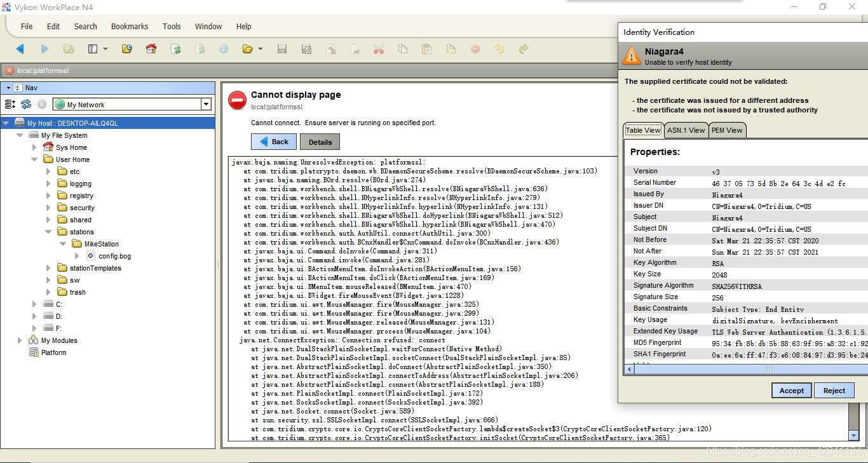Click the red X icon beside local:|platformssl:
Screen dimensions: 868x463
(9, 70)
